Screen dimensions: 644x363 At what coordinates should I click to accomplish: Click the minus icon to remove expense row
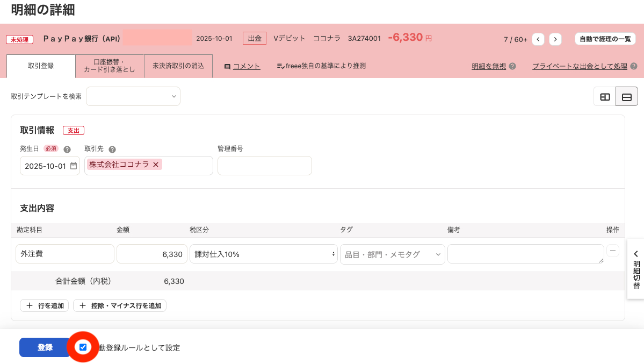(x=612, y=251)
